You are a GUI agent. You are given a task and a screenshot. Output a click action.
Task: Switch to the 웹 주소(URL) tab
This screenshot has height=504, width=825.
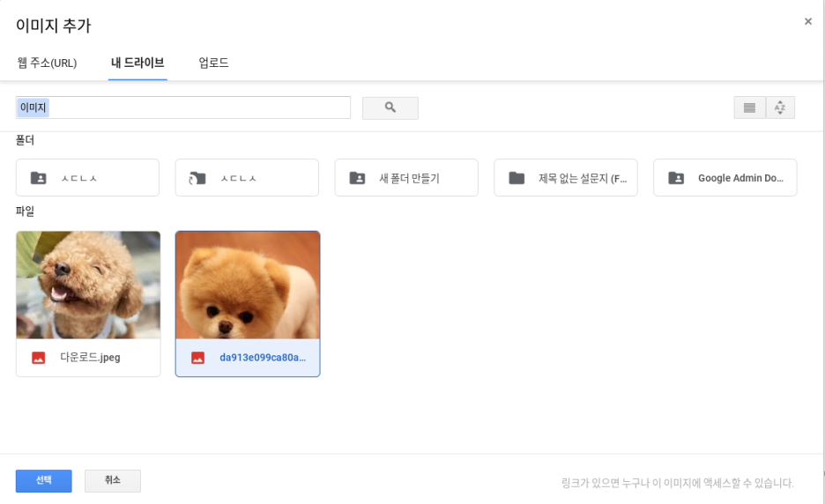point(47,63)
